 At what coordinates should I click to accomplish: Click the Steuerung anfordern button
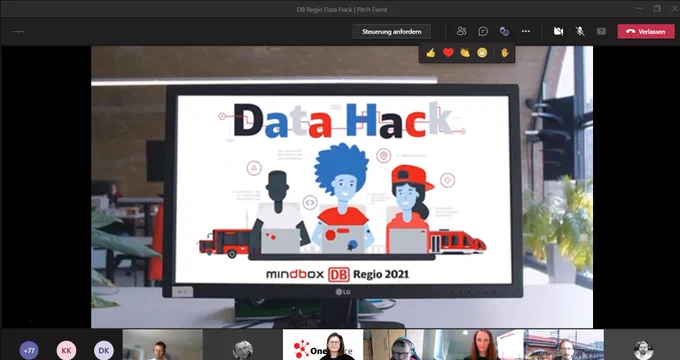click(392, 32)
